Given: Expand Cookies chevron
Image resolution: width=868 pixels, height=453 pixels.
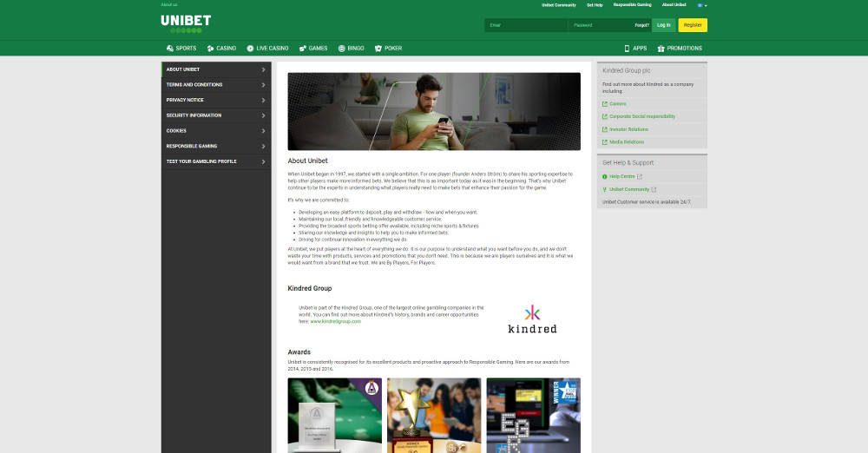Looking at the screenshot, I should [263, 131].
